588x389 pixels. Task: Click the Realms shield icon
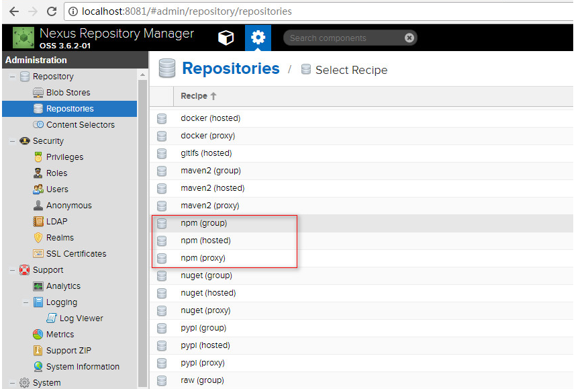click(x=38, y=238)
